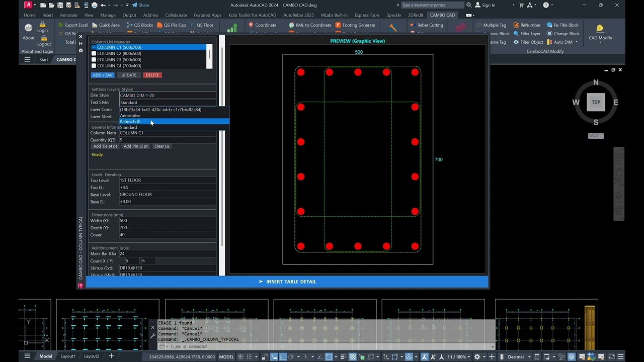Switch to the Express Tools tab
The width and height of the screenshot is (644, 362).
367,15
